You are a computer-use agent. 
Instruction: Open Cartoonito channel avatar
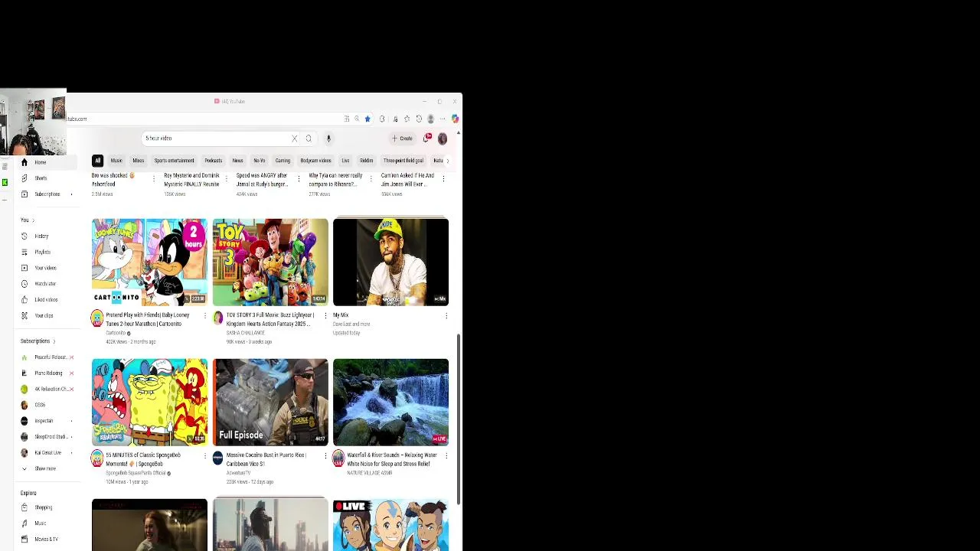(97, 318)
